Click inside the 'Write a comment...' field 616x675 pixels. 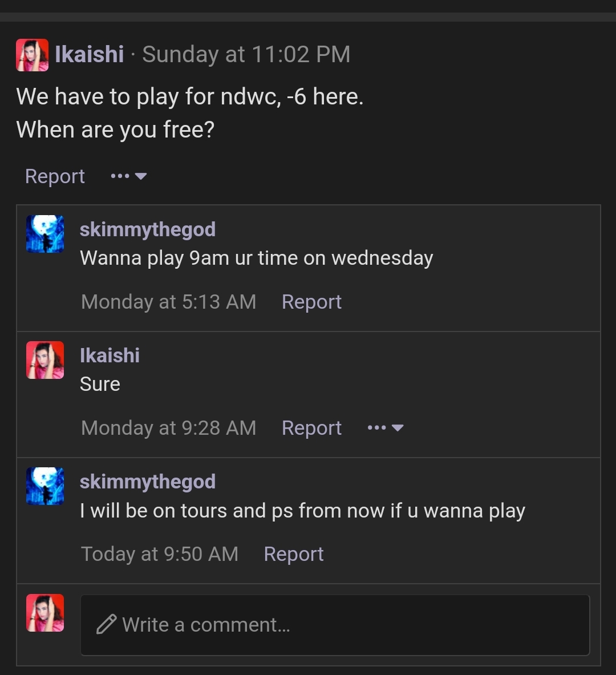(x=335, y=625)
